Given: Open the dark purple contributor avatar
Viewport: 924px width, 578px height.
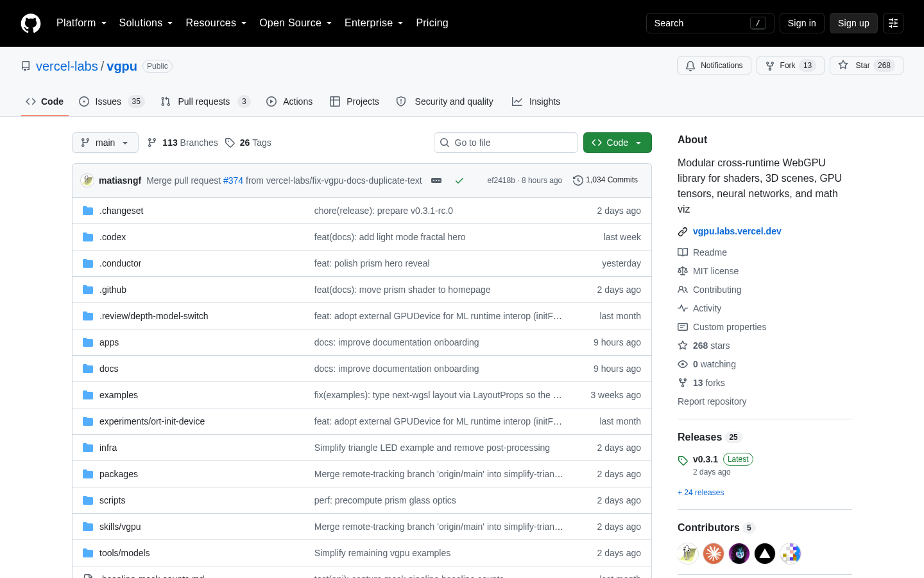Looking at the screenshot, I should point(739,554).
